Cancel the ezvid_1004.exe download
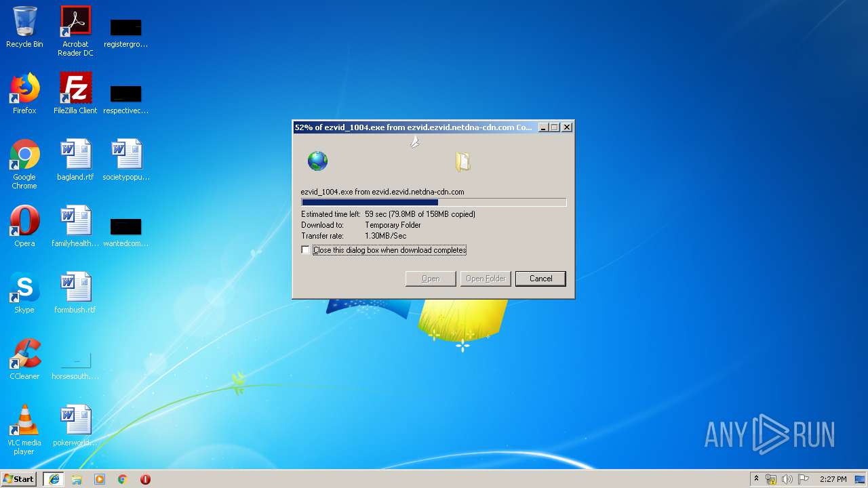868x488 pixels. pos(540,279)
